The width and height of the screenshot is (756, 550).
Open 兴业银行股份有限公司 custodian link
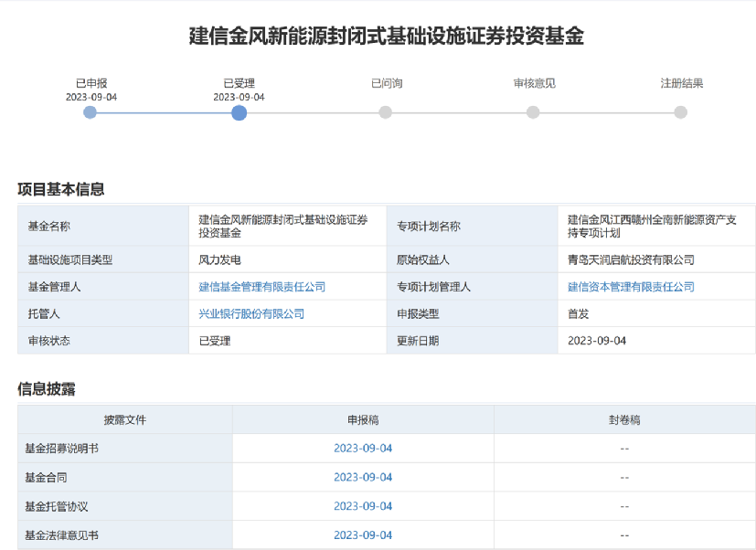pos(251,313)
